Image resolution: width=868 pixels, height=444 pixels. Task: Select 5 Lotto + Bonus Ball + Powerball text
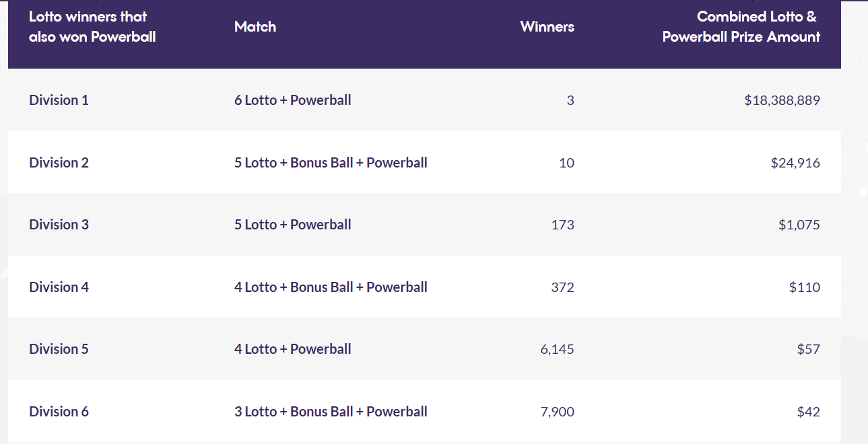tap(331, 163)
